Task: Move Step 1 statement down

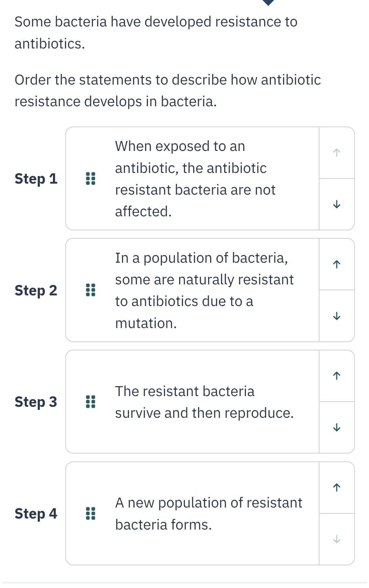Action: click(337, 204)
